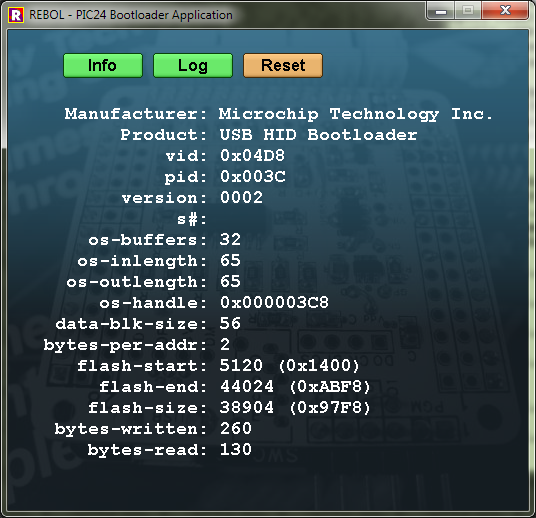The width and height of the screenshot is (536, 518).
Task: Select os-buffers value '32'
Action: 230,240
